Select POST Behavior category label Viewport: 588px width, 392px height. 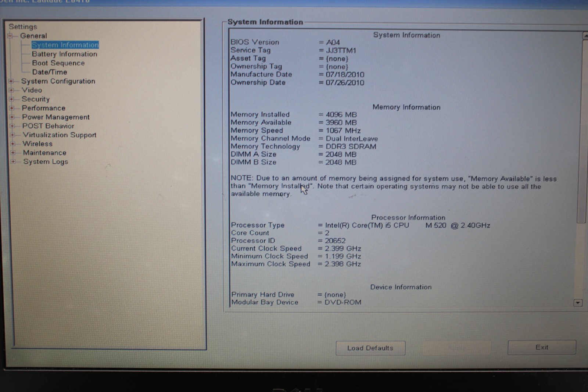tap(48, 126)
